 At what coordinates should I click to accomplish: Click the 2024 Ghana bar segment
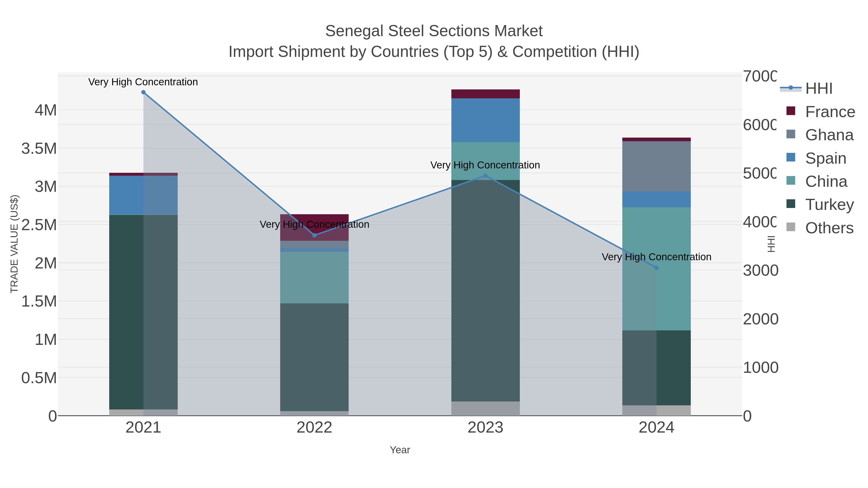[656, 166]
